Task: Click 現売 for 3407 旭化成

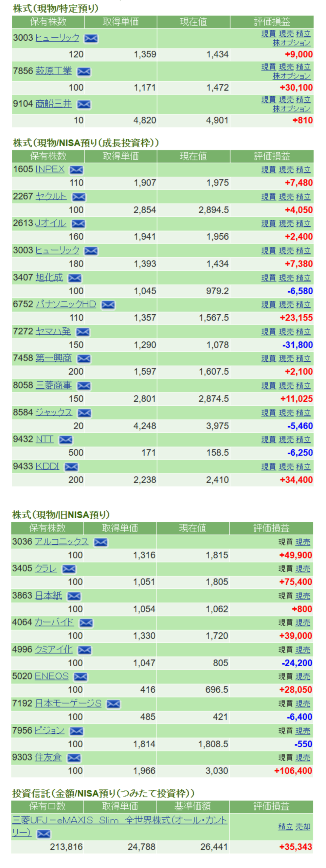Action: click(286, 278)
